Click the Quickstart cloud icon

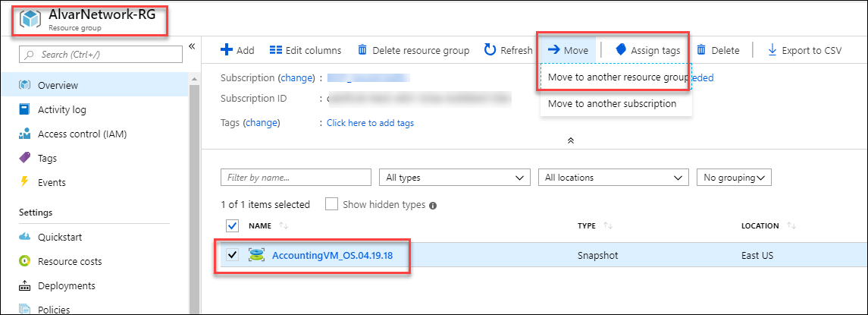(24, 238)
